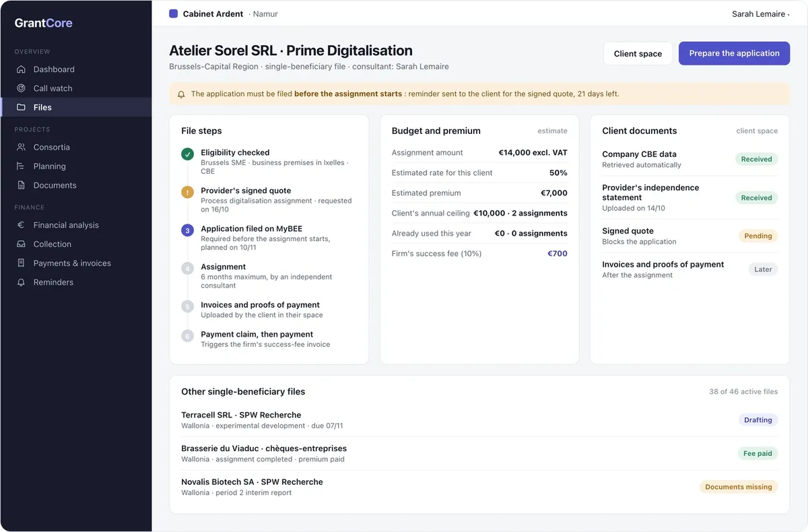This screenshot has height=532, width=808.
Task: Click Received badge for independence statement
Action: coord(756,198)
